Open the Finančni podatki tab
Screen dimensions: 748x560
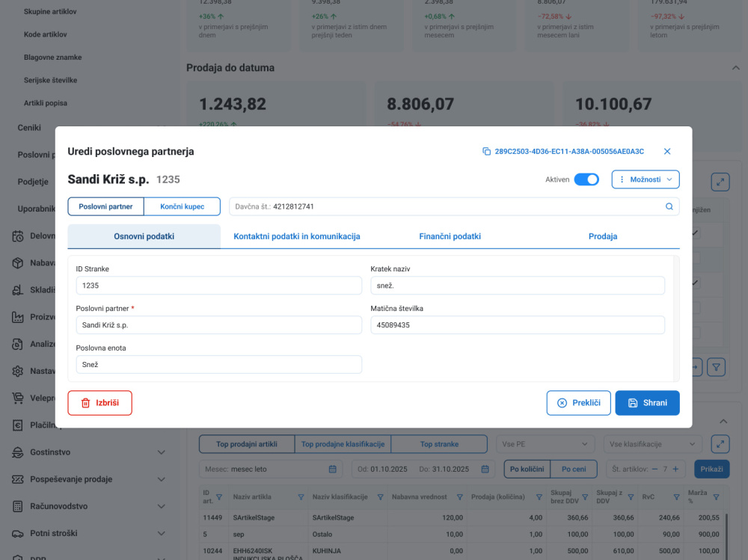[450, 236]
